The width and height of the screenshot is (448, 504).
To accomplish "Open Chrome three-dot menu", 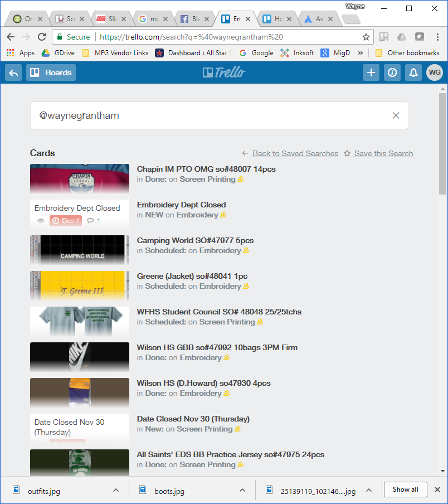I will click(x=437, y=37).
